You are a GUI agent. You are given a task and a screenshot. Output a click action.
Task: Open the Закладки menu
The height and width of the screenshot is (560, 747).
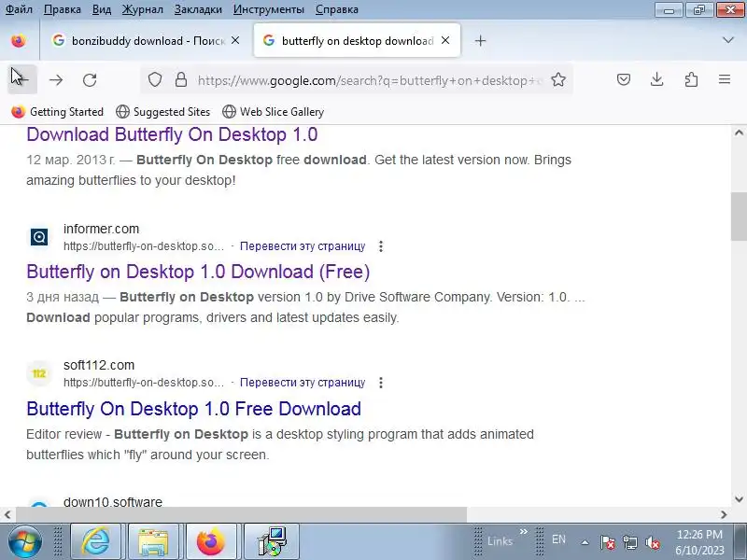(x=198, y=9)
